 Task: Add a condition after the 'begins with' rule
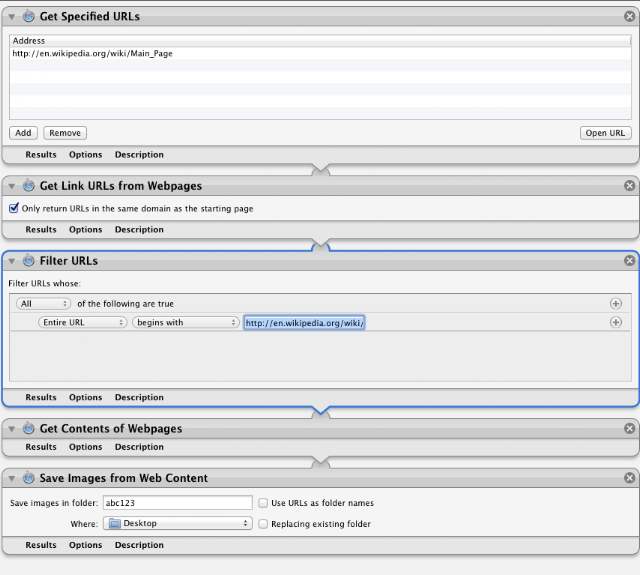(x=616, y=322)
